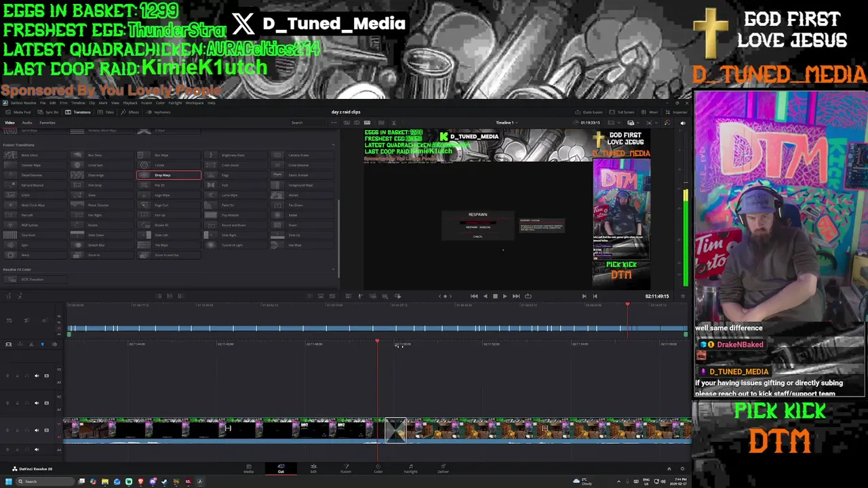Viewport: 868px width, 488px height.
Task: Open the Media Pool panel
Action: click(x=18, y=112)
